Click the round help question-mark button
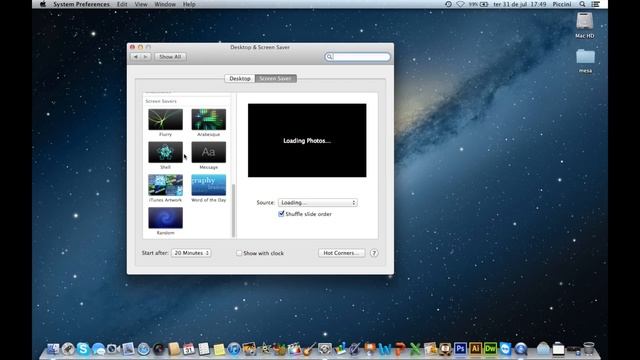 tap(374, 253)
